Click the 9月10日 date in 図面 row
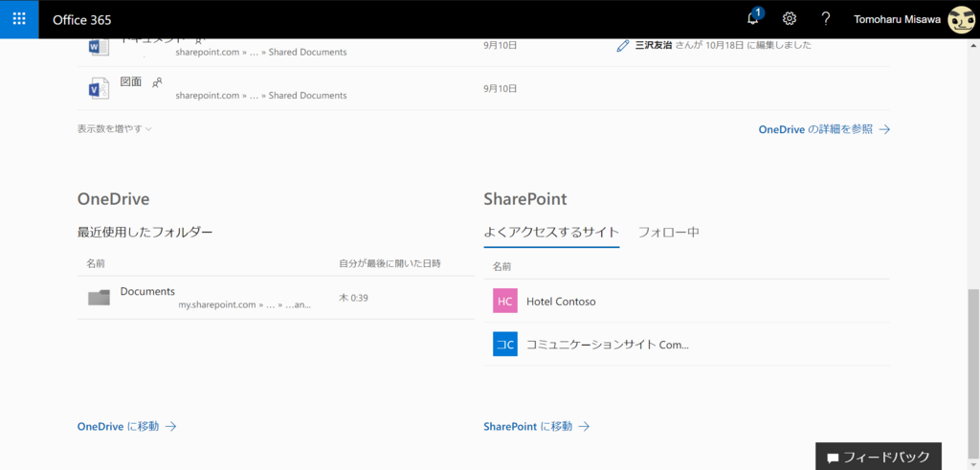The width and height of the screenshot is (980, 470). click(500, 89)
